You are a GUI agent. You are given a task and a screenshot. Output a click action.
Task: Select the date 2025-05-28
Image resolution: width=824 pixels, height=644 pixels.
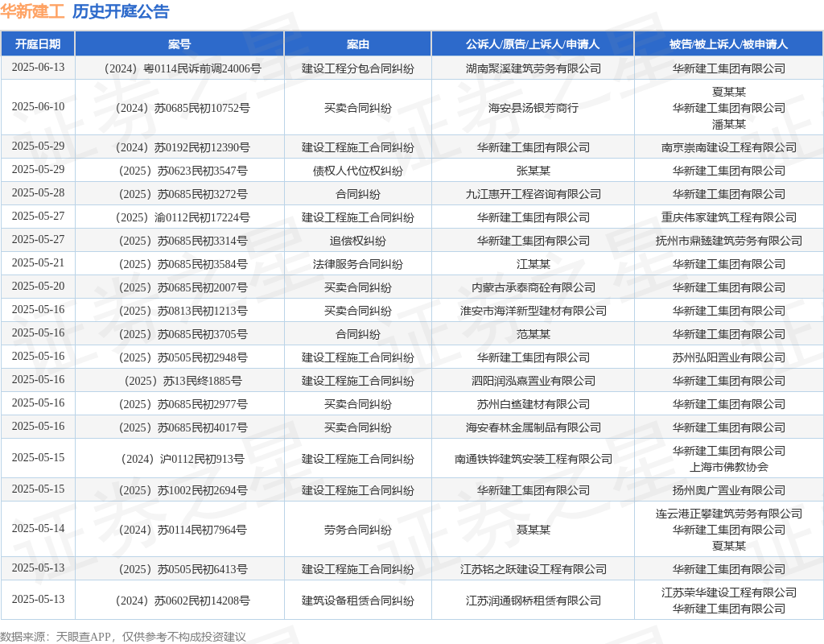click(x=38, y=193)
